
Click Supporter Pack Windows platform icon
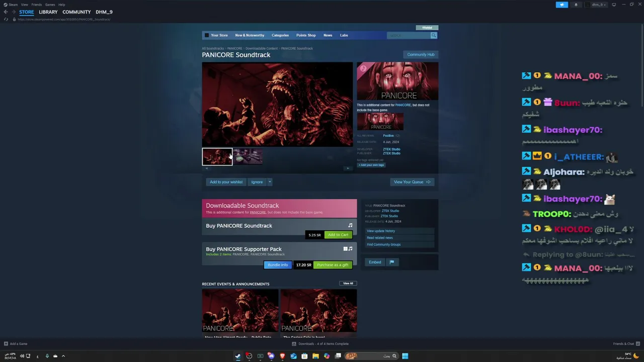(x=345, y=248)
